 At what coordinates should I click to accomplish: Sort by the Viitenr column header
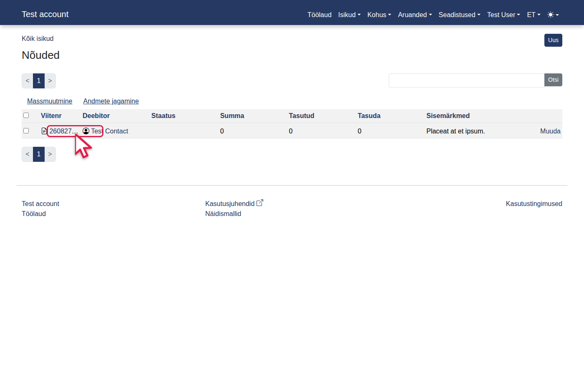coord(51,116)
